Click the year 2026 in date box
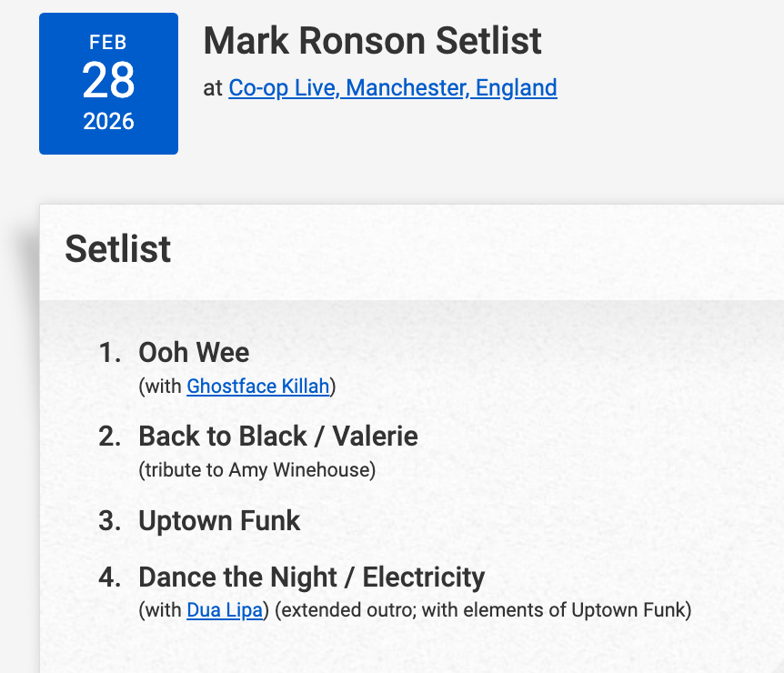 coord(108,122)
